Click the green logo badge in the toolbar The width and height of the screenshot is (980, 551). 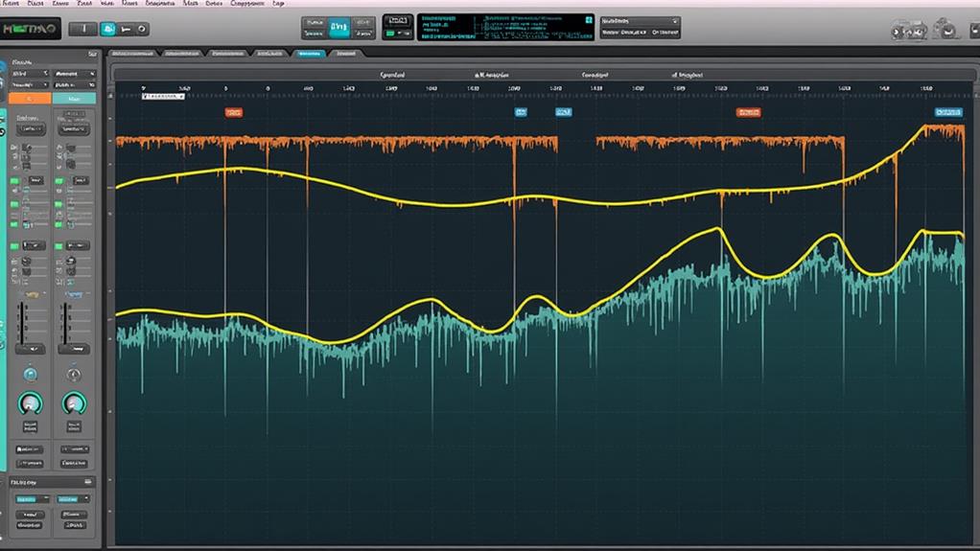pyautogui.click(x=30, y=29)
